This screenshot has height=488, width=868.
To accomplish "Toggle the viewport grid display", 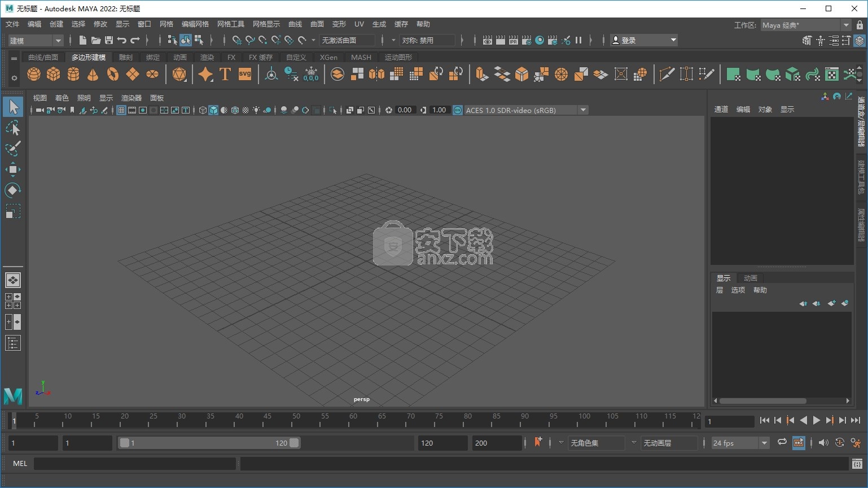I will (x=121, y=110).
